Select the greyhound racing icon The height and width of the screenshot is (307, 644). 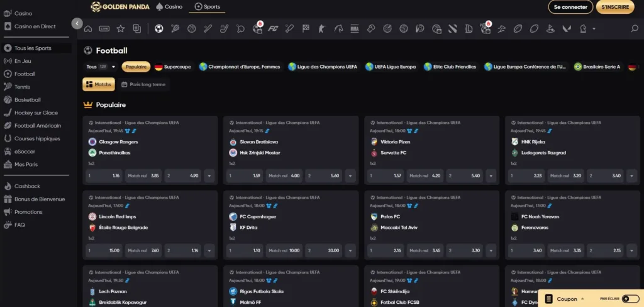point(501,29)
